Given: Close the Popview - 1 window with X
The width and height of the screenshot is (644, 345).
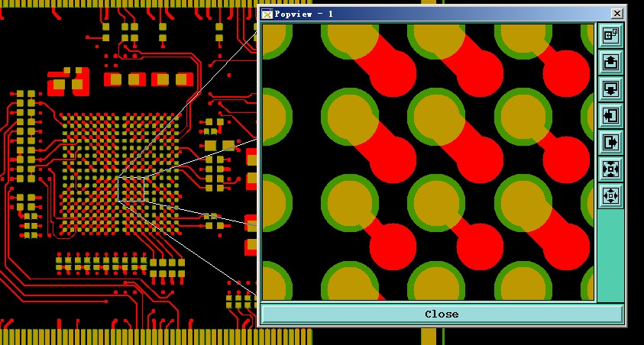Looking at the screenshot, I should click(x=617, y=14).
